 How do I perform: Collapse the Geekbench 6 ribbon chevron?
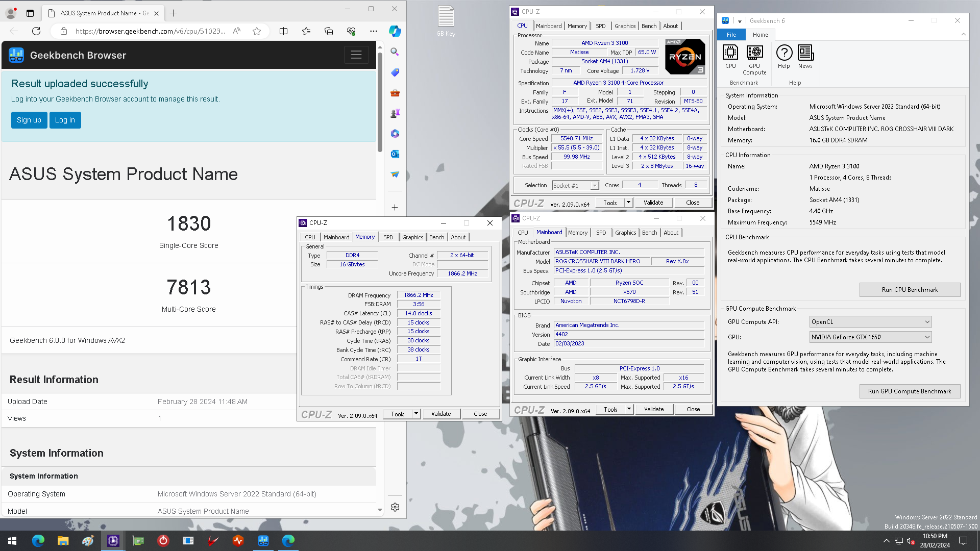(x=963, y=35)
